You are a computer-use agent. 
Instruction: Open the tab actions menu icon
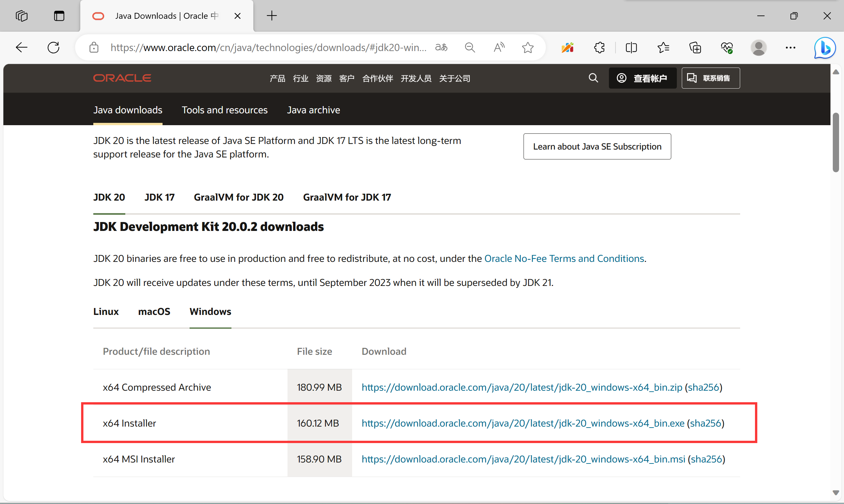59,15
